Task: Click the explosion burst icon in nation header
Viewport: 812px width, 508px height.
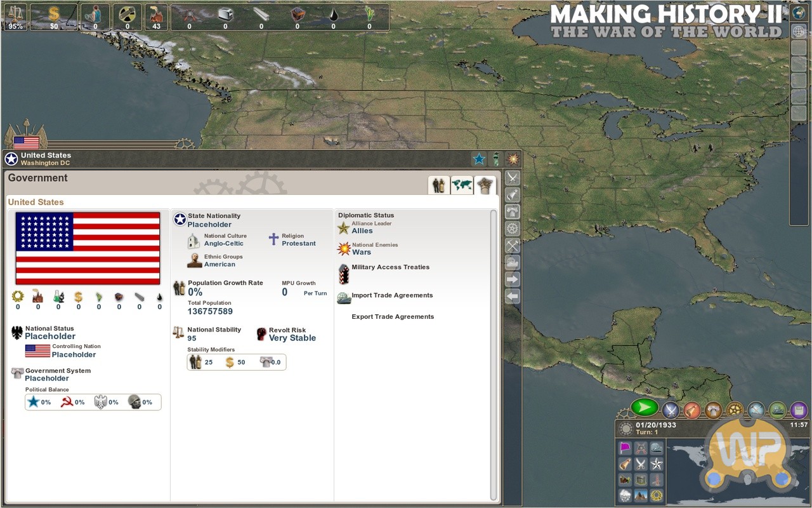Action: pyautogui.click(x=513, y=159)
